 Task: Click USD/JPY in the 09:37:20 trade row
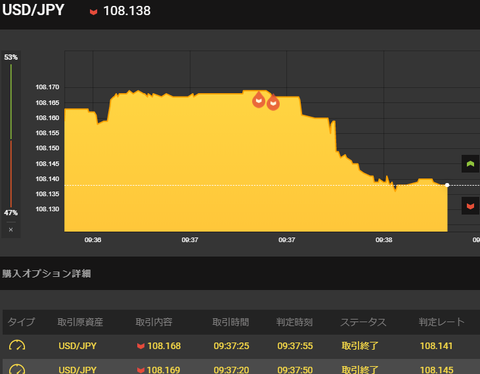(77, 370)
